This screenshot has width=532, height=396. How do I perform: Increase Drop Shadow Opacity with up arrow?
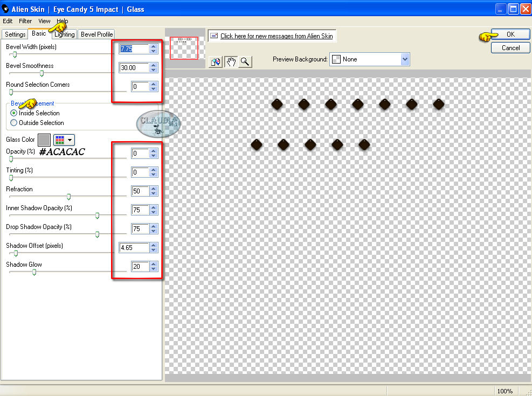click(154, 226)
